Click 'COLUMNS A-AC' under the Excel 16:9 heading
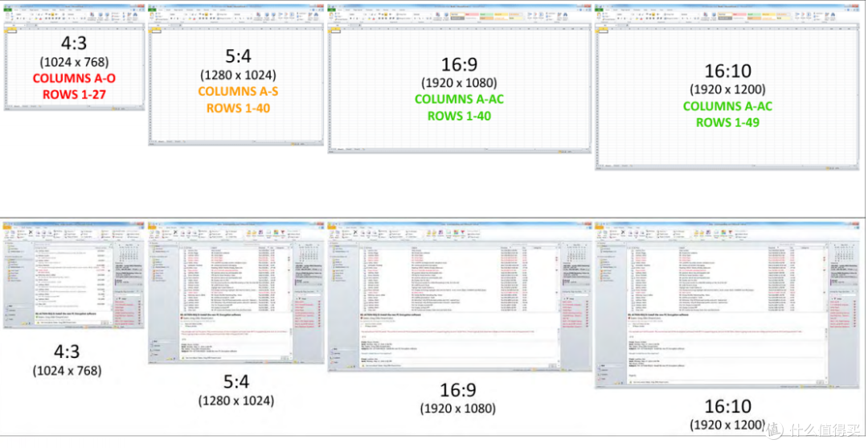Screen dimensions: 868x448 (x=459, y=99)
